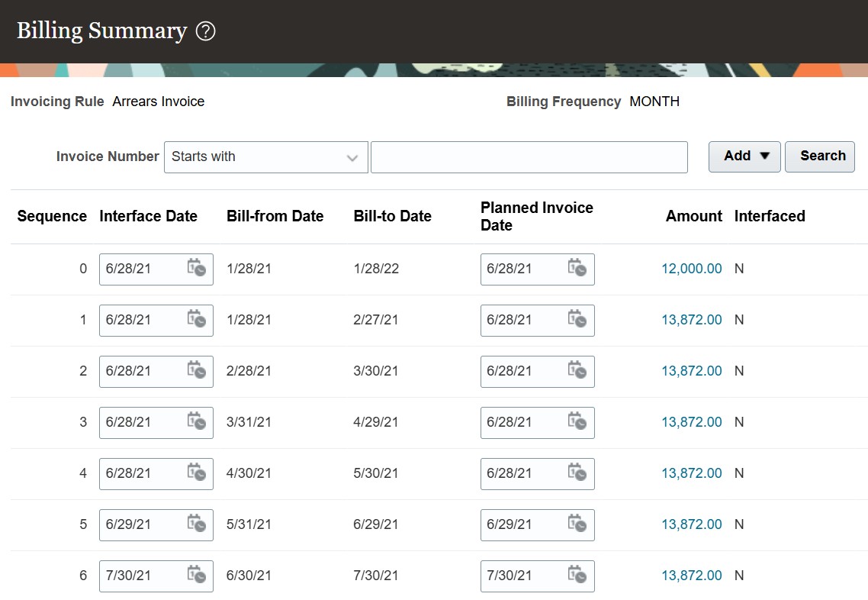This screenshot has height=600, width=868.
Task: Click the Search button
Action: [820, 156]
